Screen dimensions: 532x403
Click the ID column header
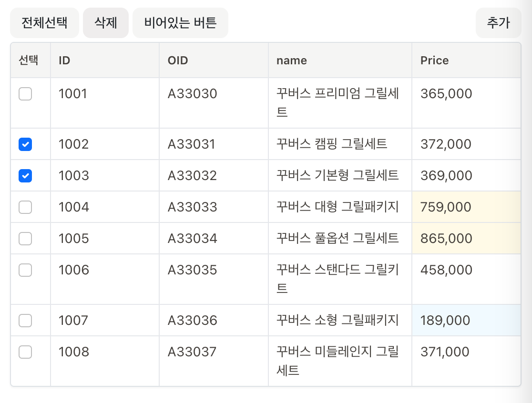[x=65, y=60]
